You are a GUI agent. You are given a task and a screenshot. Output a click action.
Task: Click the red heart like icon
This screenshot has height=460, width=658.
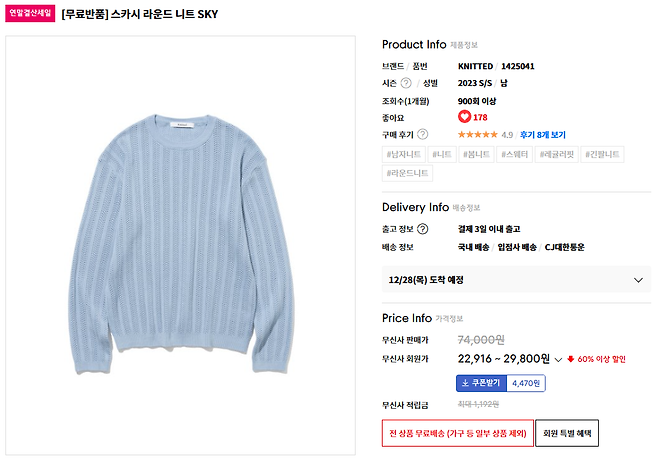pos(464,117)
